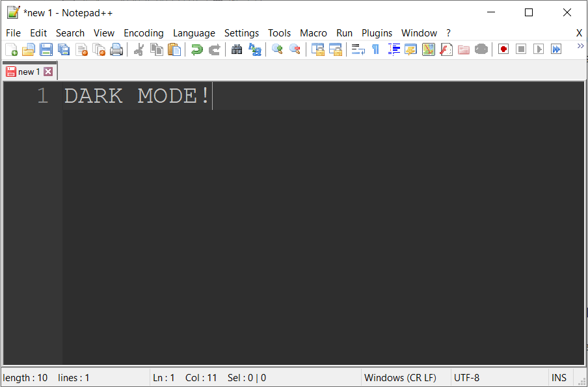Select the new 1 document tab
588x387 pixels.
click(x=27, y=72)
